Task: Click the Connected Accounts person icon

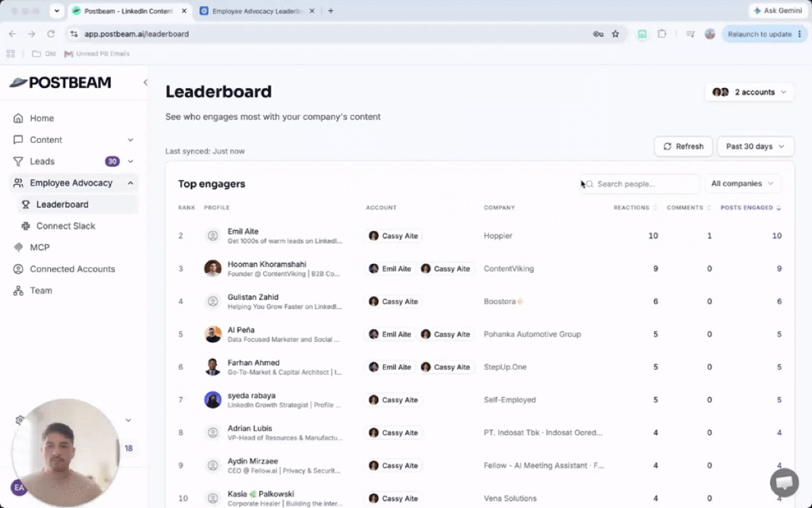Action: [18, 269]
